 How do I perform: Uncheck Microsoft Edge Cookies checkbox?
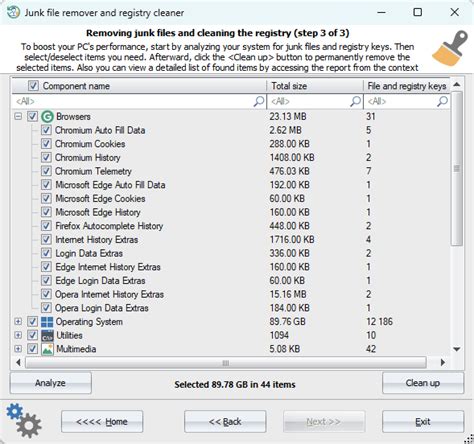(x=46, y=198)
